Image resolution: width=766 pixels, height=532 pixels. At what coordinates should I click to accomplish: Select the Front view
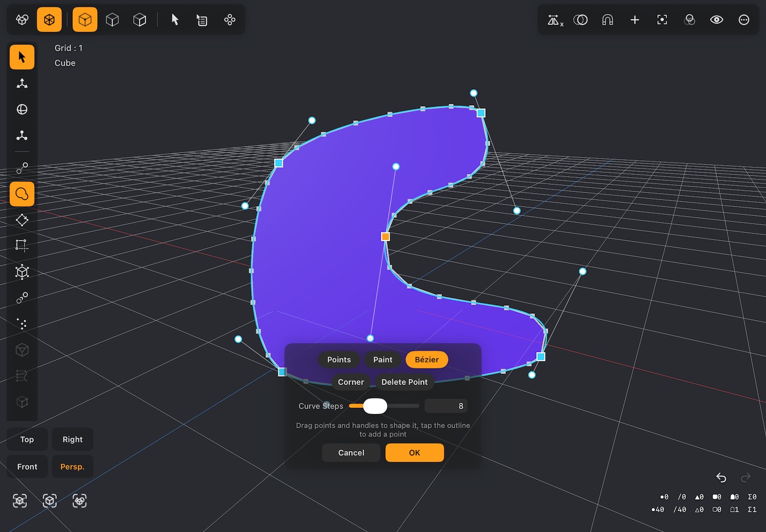tap(27, 467)
